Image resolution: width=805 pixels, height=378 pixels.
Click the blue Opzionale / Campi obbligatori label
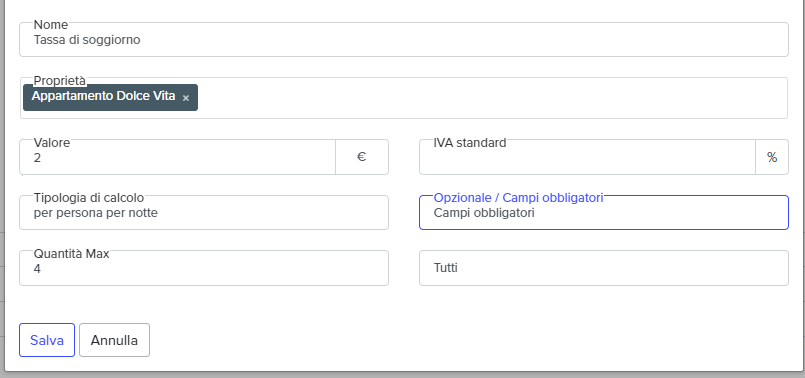518,198
